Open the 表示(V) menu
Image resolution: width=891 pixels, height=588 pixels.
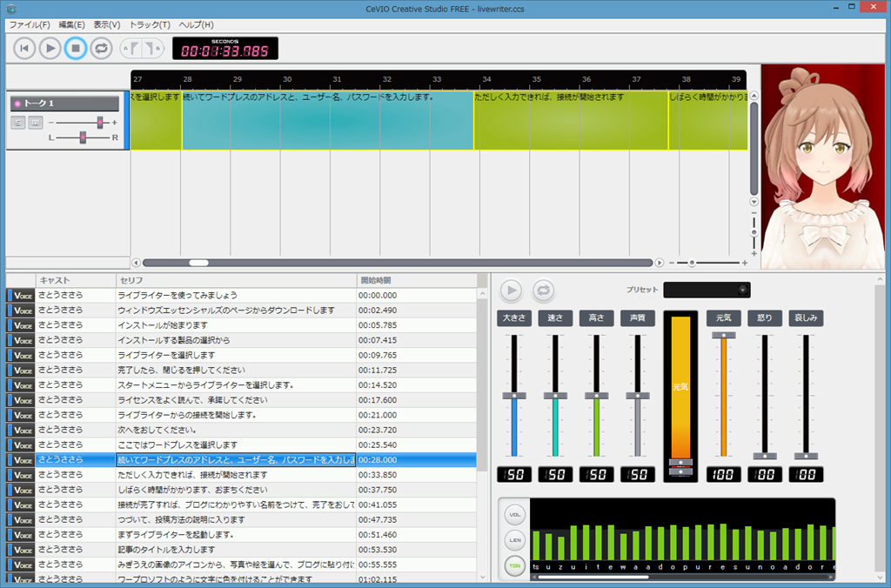click(107, 24)
